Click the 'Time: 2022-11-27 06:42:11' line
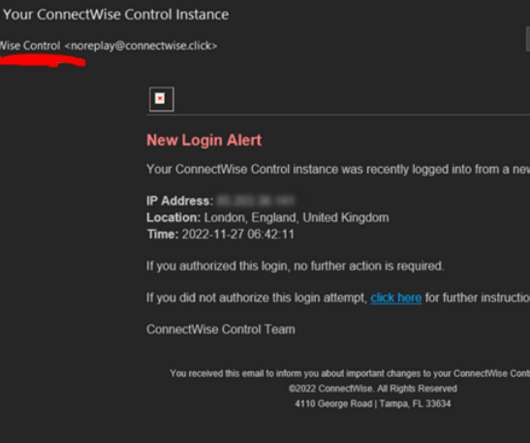Screen dimensions: 530x443 pyautogui.click(x=220, y=234)
